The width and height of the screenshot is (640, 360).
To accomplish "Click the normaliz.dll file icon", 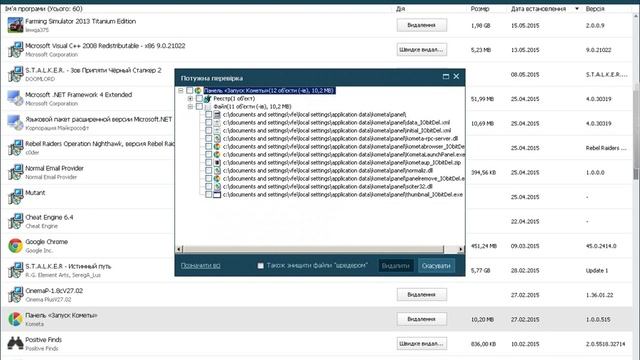I will [217, 170].
